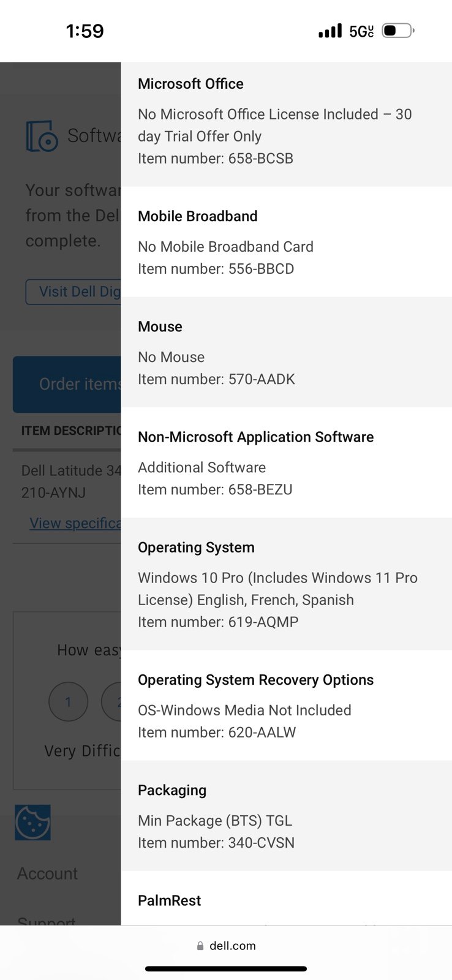Tap the cookie consent icon
The height and width of the screenshot is (980, 452).
tap(33, 822)
